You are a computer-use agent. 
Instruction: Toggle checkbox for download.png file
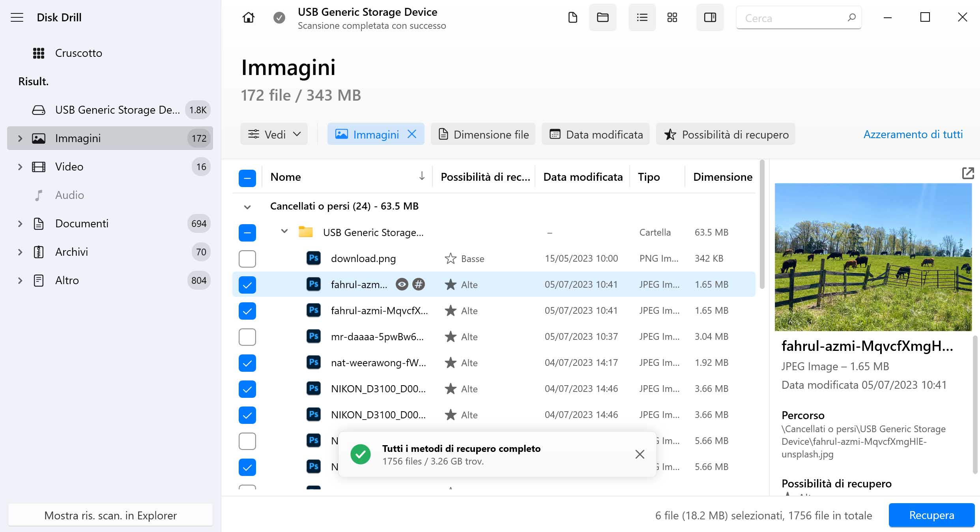coord(247,258)
